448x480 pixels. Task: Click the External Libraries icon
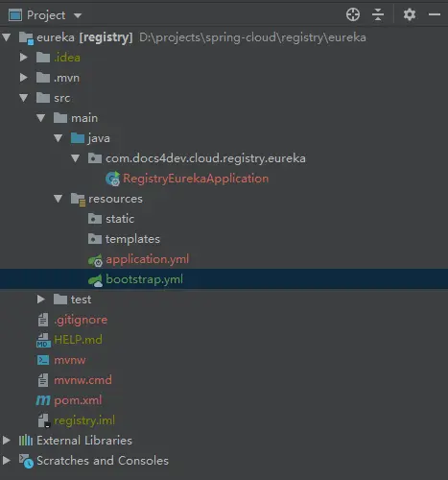(26, 441)
